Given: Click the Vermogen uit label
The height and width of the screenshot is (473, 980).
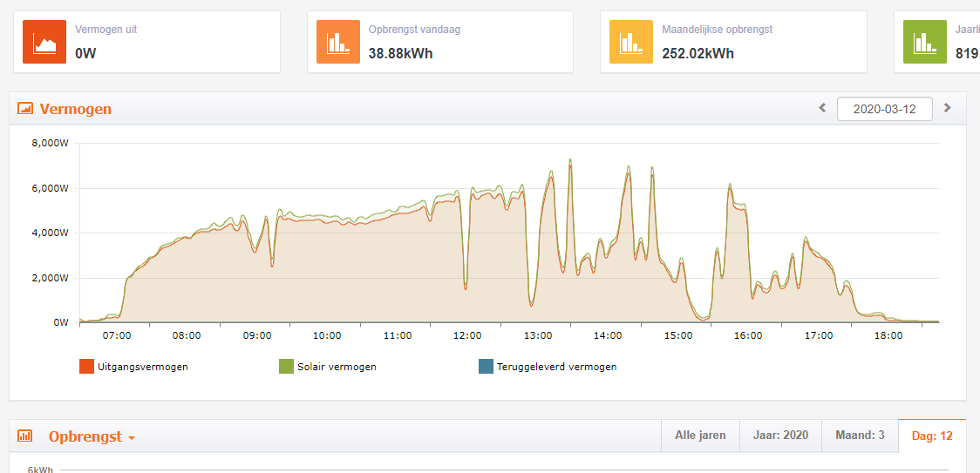Looking at the screenshot, I should 106,30.
